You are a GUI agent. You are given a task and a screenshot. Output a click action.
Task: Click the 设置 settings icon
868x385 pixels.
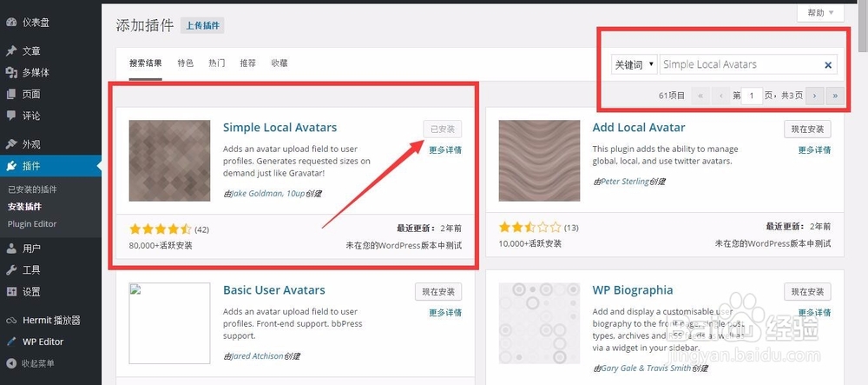(x=11, y=291)
